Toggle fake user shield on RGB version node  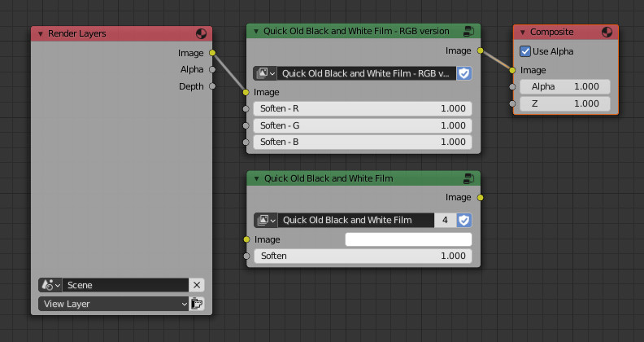(x=464, y=73)
